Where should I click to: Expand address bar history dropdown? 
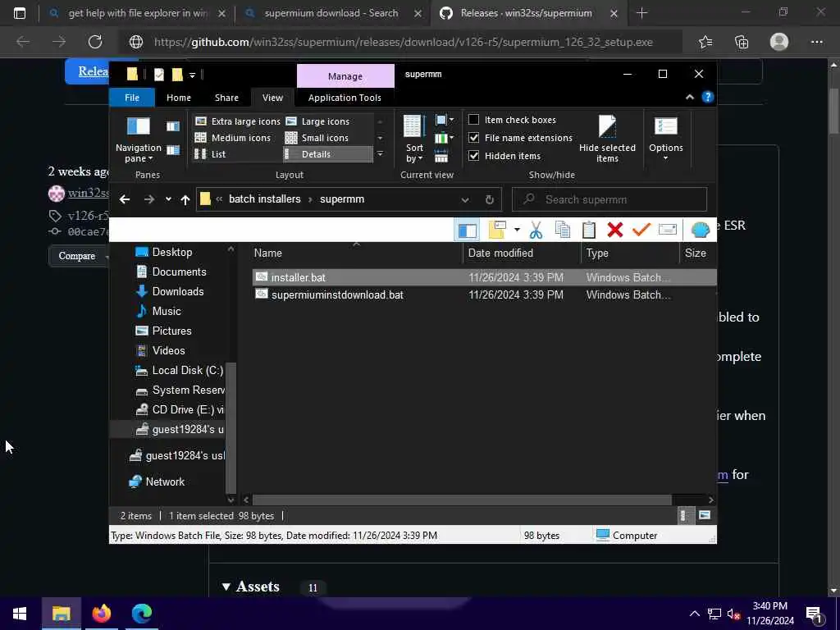(x=465, y=200)
